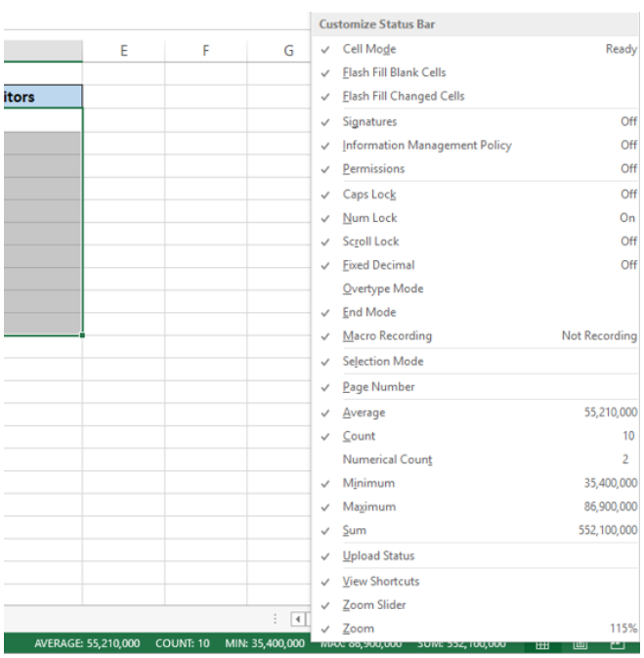
Task: Toggle Num Lock indicator option
Action: coord(476,218)
